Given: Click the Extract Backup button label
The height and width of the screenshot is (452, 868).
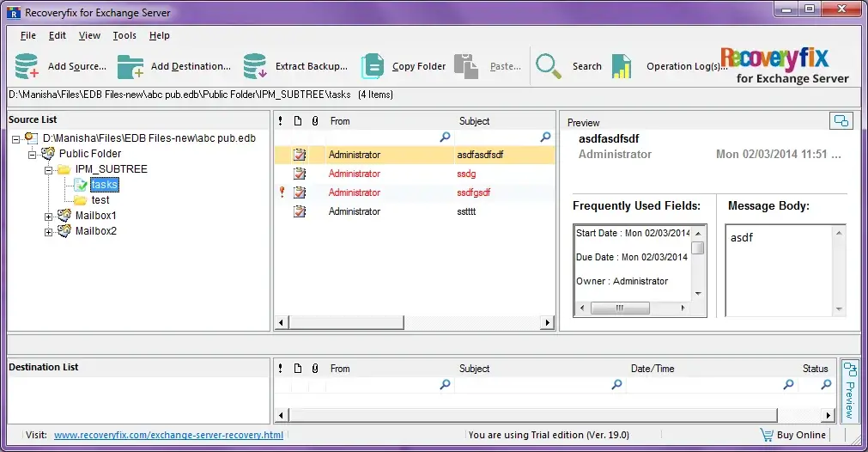Looking at the screenshot, I should point(312,66).
